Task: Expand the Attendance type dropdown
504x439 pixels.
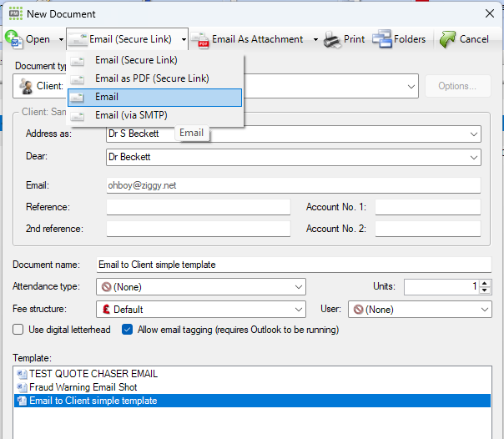Action: point(299,287)
